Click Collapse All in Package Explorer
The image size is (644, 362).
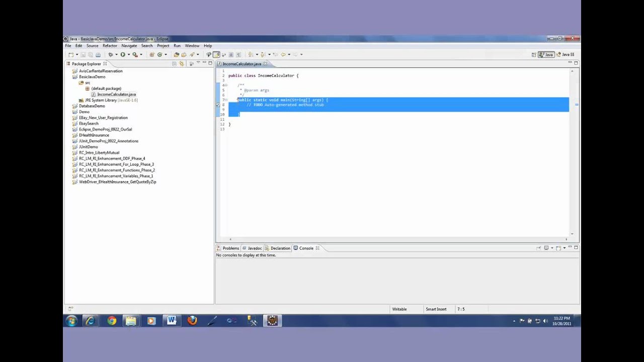[x=175, y=64]
